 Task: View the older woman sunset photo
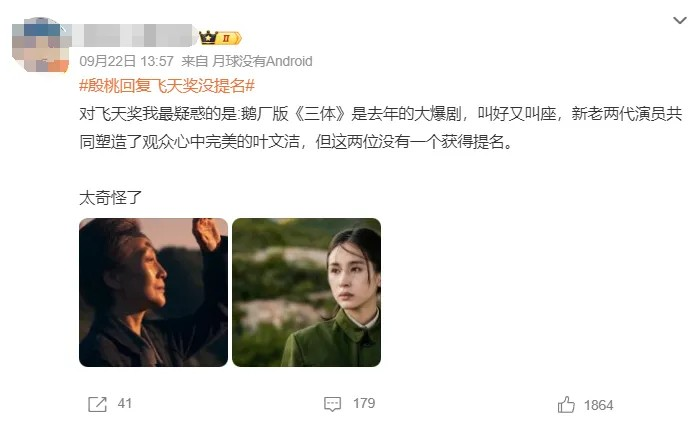pos(153,292)
